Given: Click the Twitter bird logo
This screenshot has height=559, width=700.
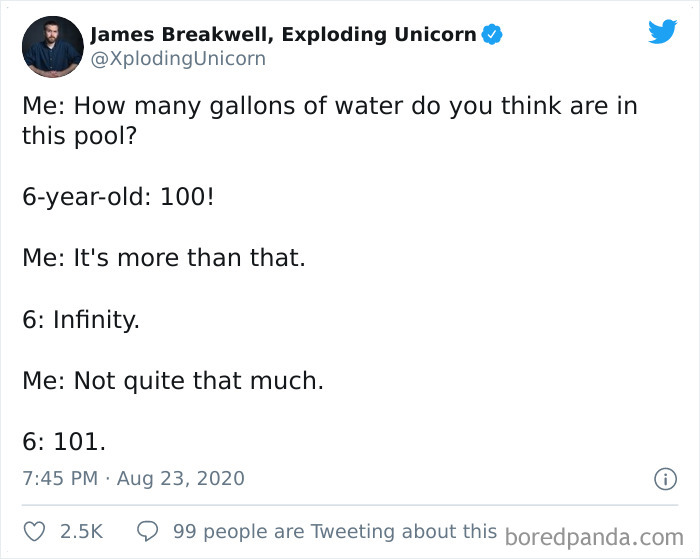Looking at the screenshot, I should tap(662, 32).
